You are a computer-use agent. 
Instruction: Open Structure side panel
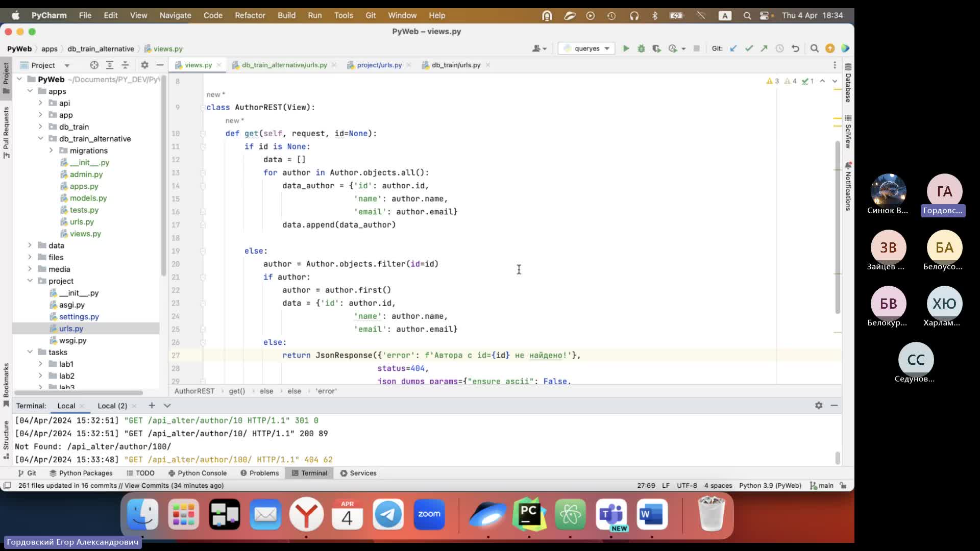coord(6,439)
